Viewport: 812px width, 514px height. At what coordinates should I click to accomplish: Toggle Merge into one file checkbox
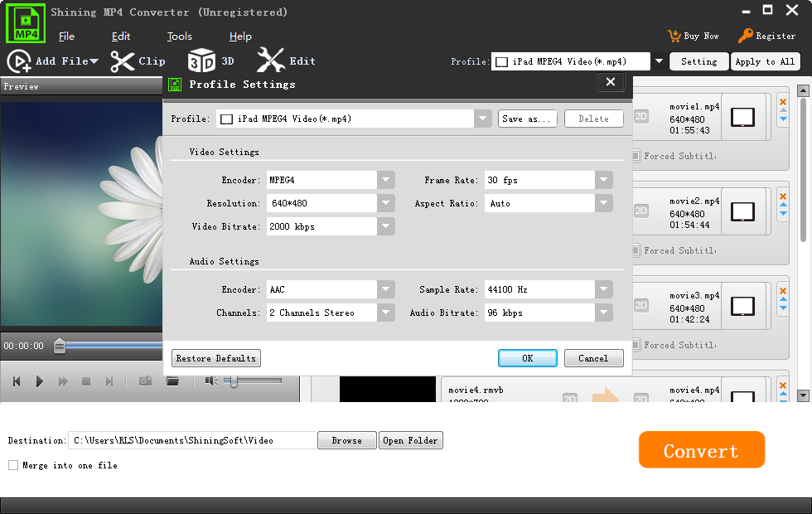tap(13, 465)
